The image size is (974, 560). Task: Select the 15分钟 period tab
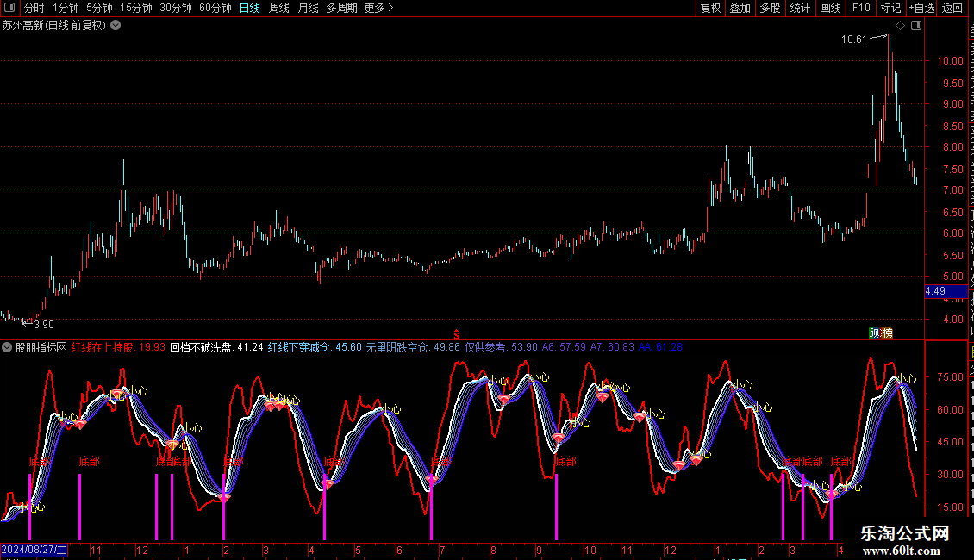point(136,8)
